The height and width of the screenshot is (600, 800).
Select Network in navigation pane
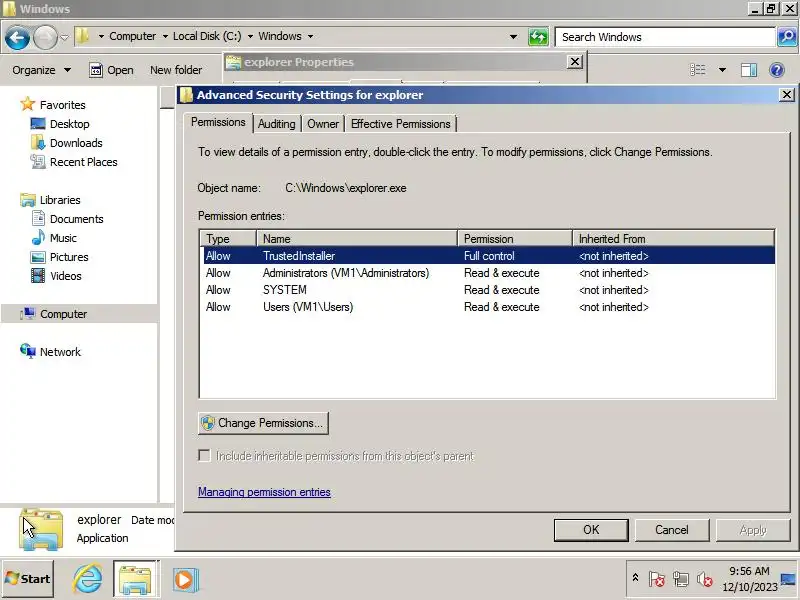pyautogui.click(x=60, y=352)
